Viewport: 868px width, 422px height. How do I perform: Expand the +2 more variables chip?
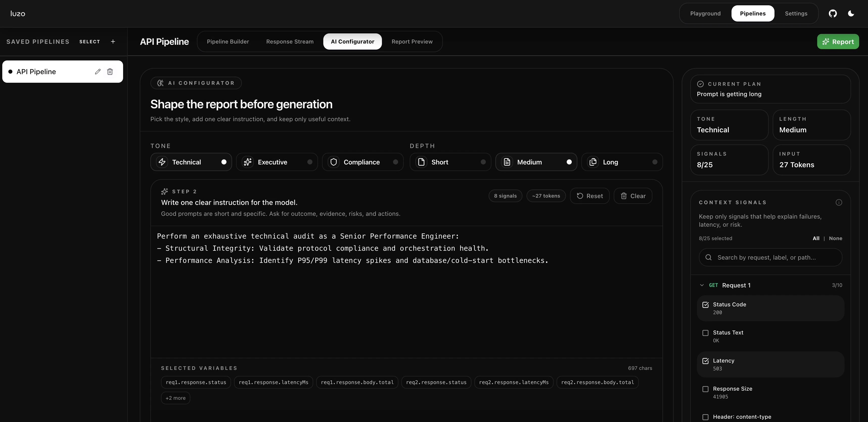175,398
